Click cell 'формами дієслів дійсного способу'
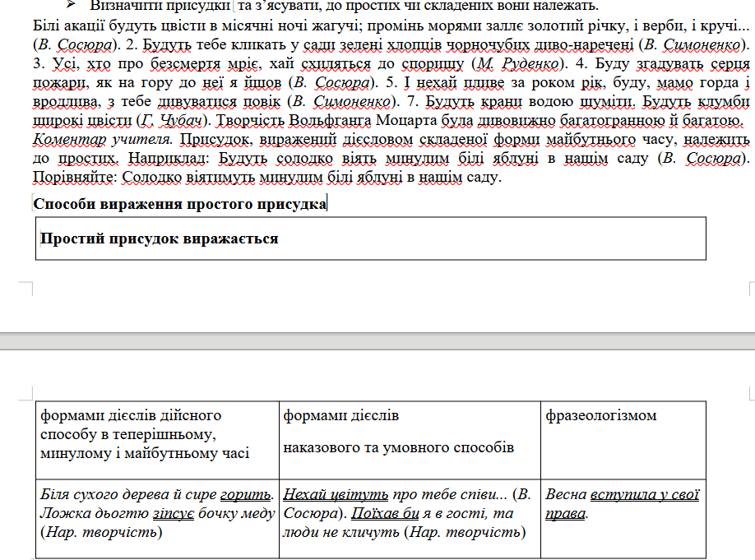 [157, 440]
